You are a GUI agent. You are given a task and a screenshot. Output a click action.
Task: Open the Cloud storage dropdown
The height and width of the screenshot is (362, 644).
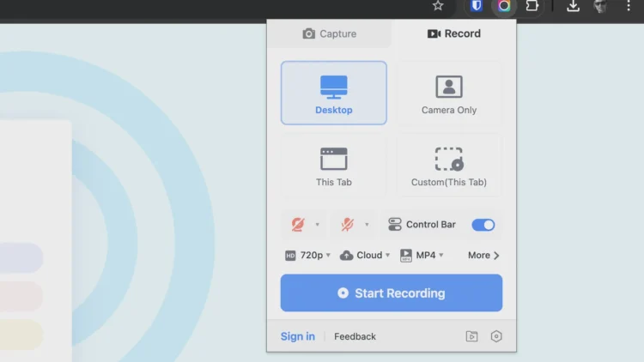365,255
